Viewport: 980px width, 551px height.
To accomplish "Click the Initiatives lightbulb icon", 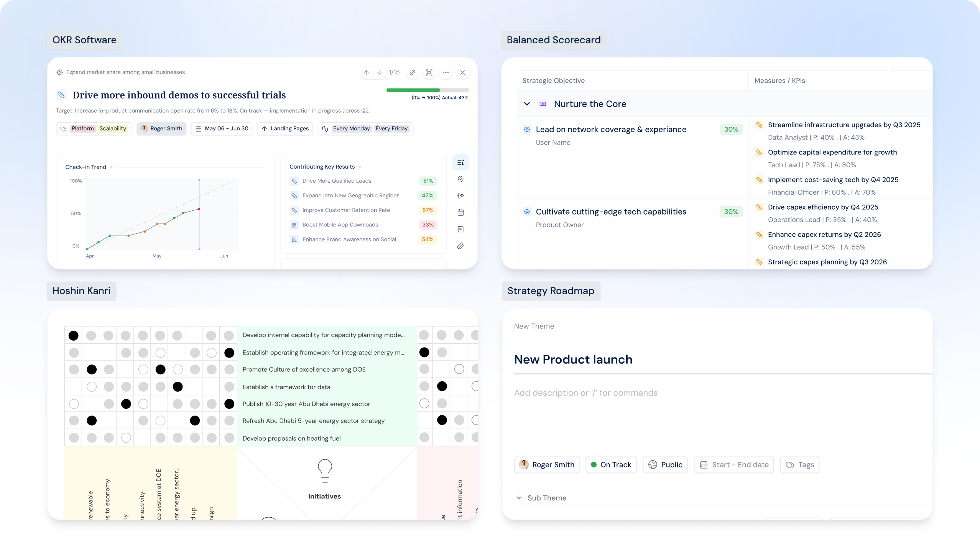I will click(325, 471).
